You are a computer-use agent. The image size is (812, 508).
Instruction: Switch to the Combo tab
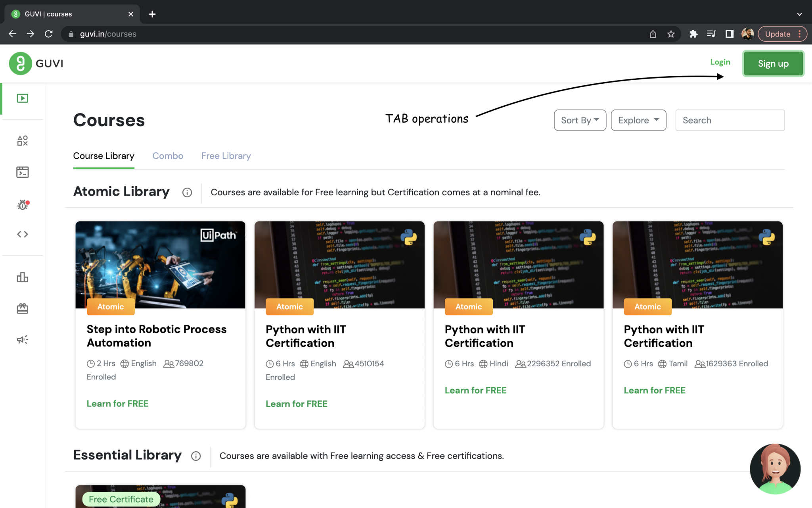[168, 156]
